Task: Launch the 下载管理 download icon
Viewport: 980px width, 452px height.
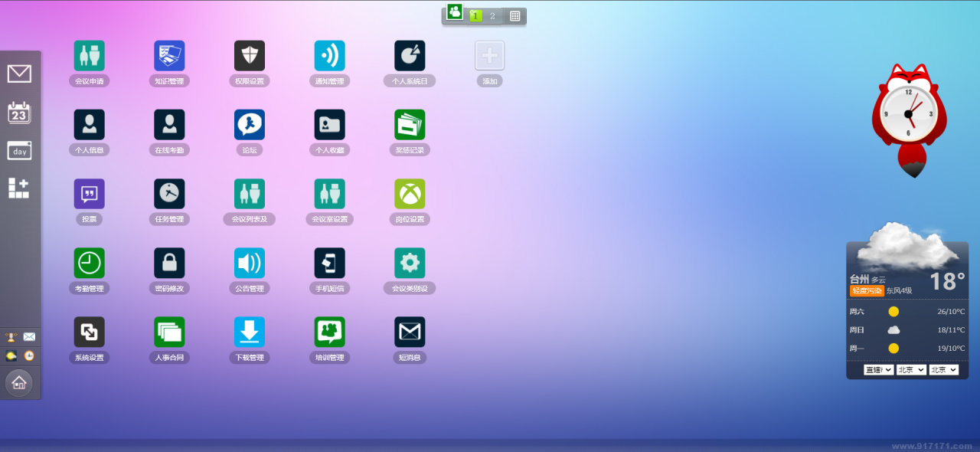Action: coord(250,332)
